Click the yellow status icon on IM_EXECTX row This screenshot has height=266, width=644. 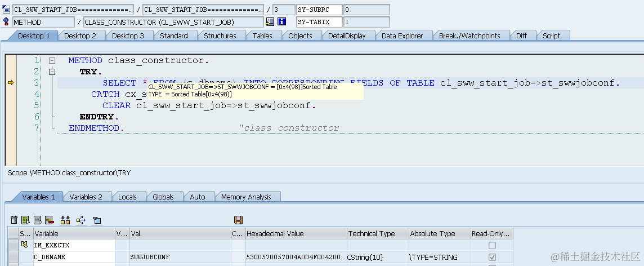pos(24,245)
